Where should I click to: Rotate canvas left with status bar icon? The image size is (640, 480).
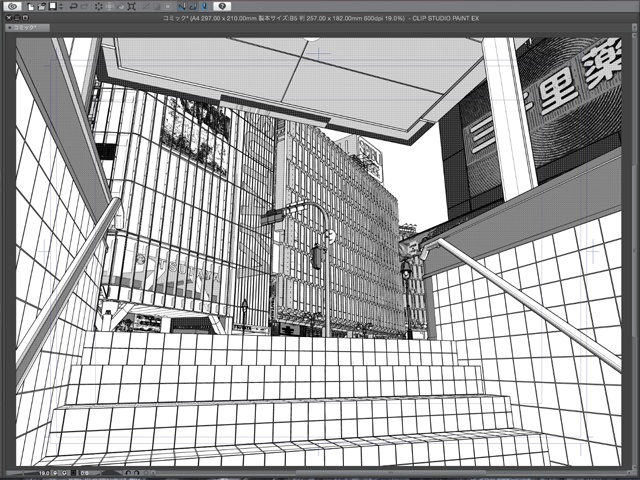point(128,473)
